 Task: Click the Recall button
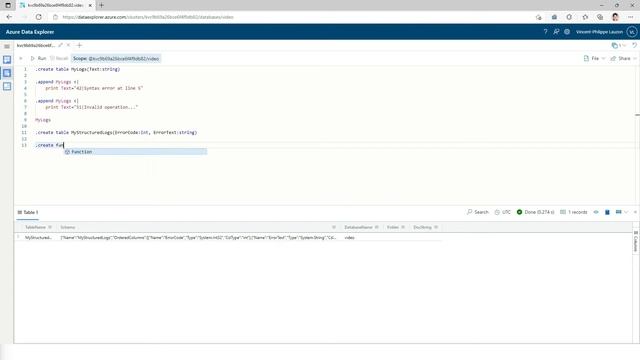pos(59,58)
